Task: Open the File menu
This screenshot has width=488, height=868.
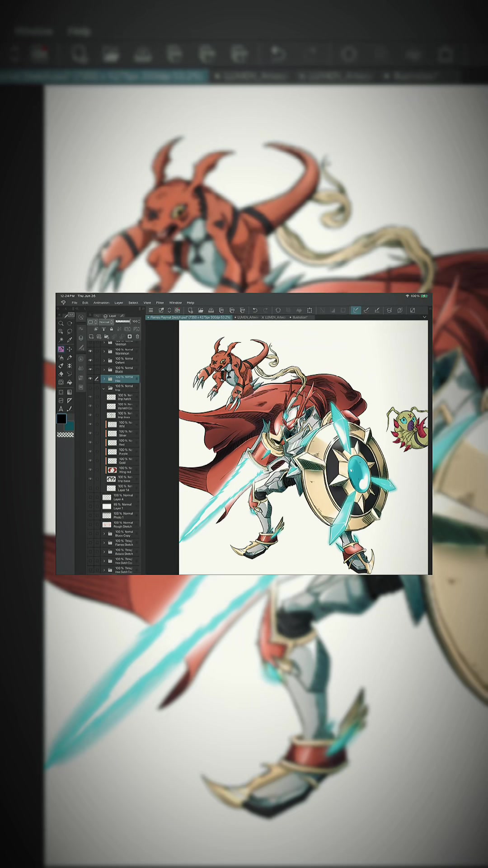Action: point(75,302)
